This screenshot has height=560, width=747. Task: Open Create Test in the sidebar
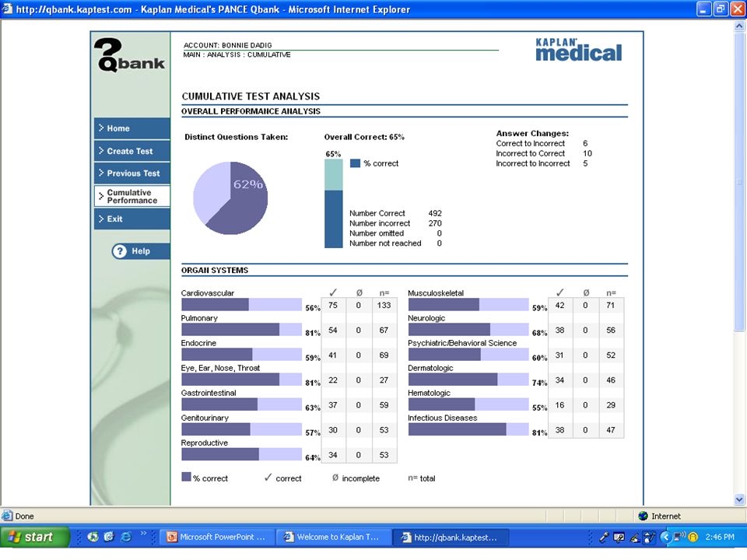point(132,151)
